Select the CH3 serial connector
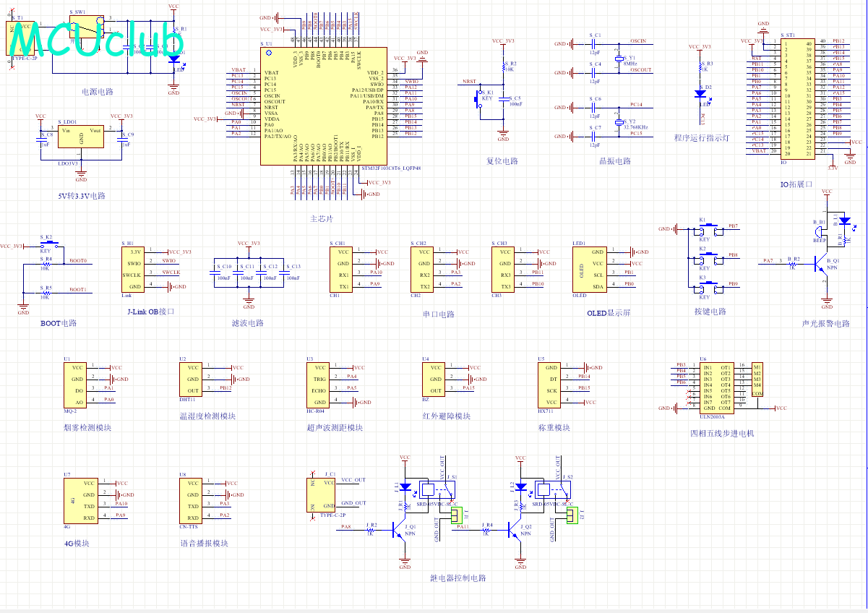The image size is (868, 613). 504,270
